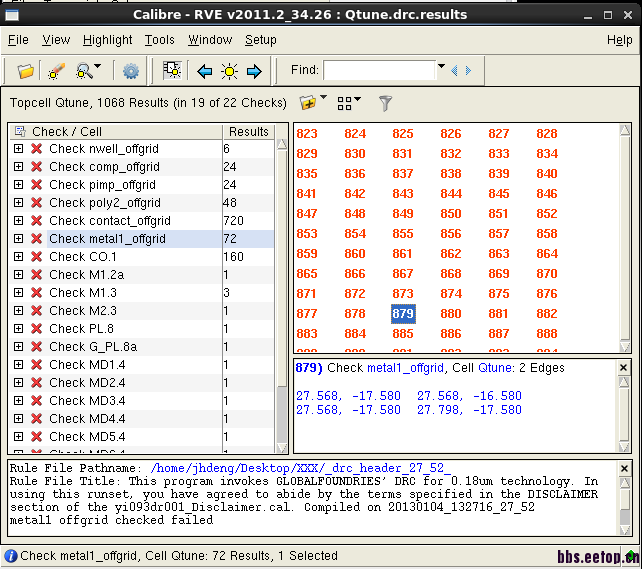Go to next result with right arrow

pyautogui.click(x=254, y=71)
